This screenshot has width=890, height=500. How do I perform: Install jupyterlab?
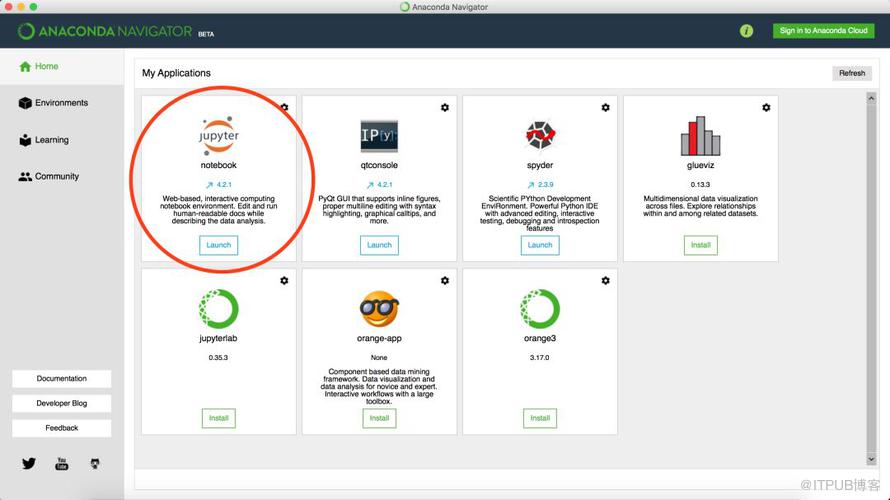(x=219, y=418)
